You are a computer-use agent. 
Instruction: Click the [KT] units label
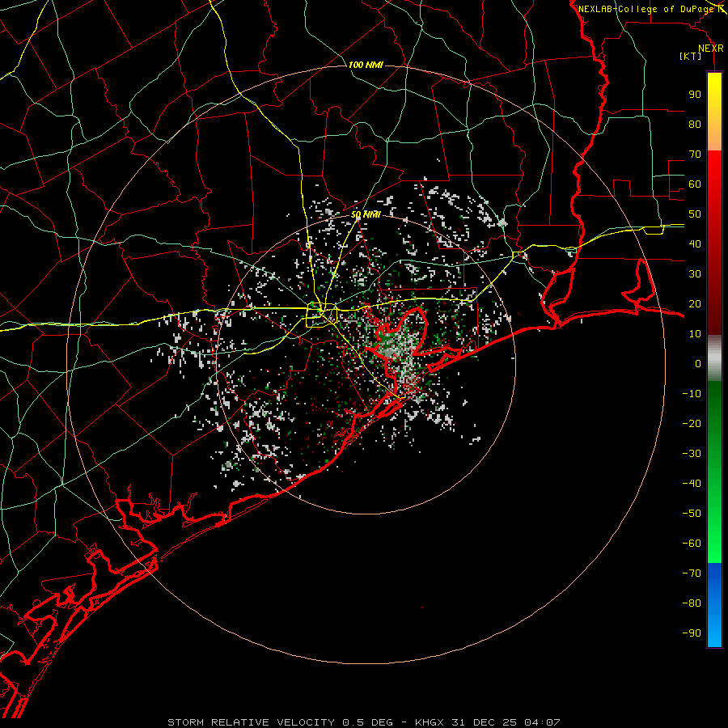coord(691,56)
